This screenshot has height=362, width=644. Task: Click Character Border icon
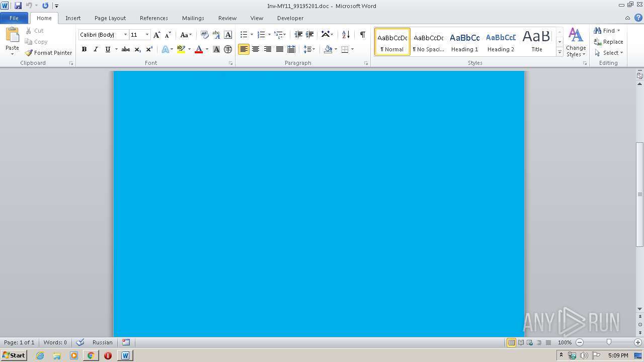click(x=228, y=35)
